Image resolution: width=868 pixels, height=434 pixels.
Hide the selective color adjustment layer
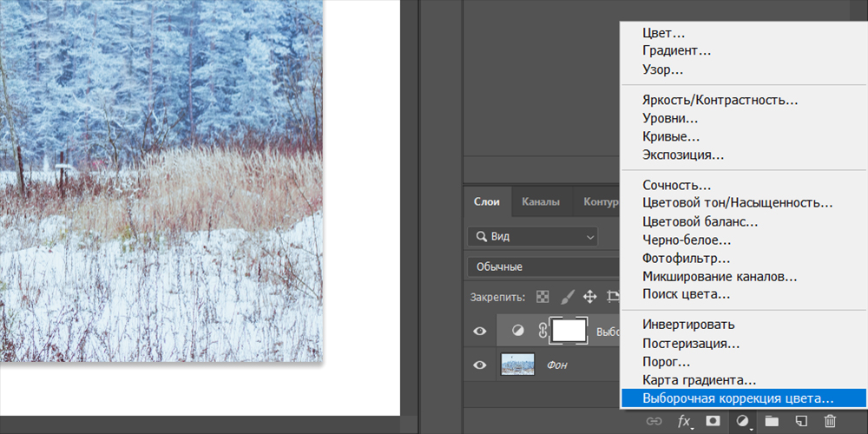tap(479, 332)
